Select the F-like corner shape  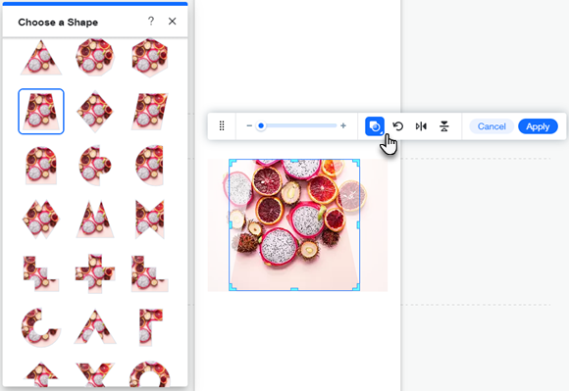[151, 327]
